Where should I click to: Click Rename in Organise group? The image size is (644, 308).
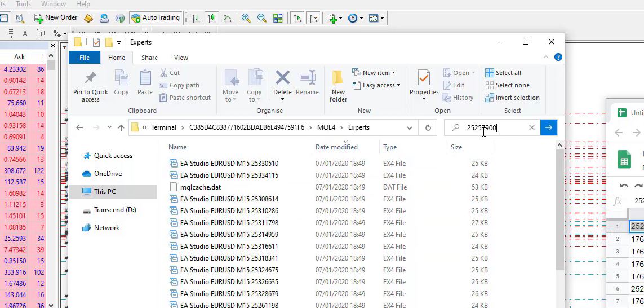click(307, 83)
